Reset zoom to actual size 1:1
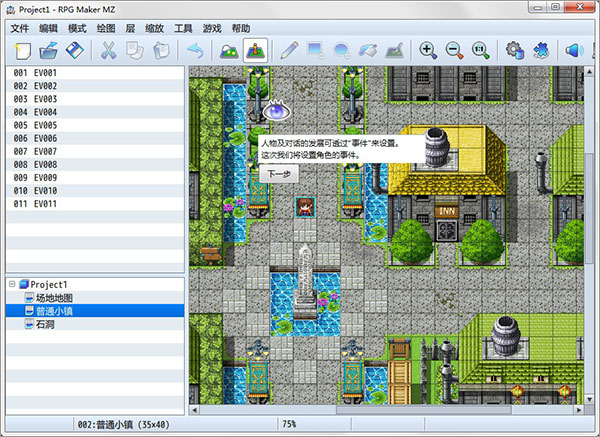The image size is (600, 437). click(x=481, y=51)
